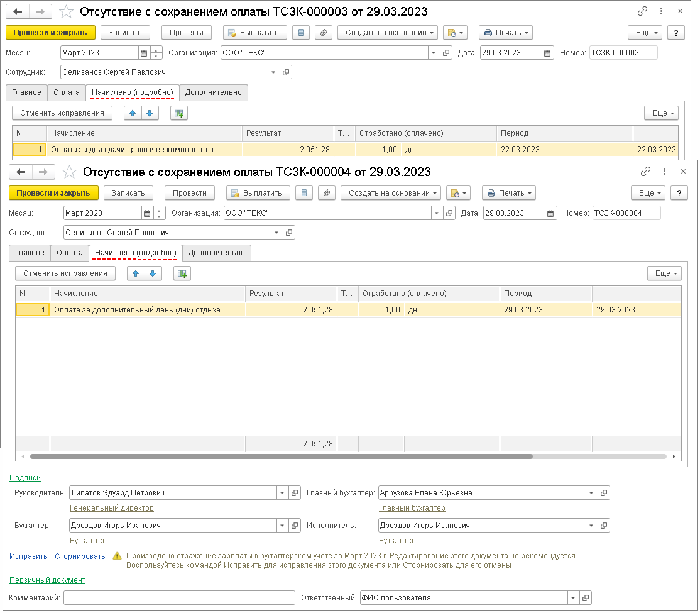Click the horizontal scrollbar of accrual table
The height and width of the screenshot is (613, 700).
pyautogui.click(x=282, y=456)
